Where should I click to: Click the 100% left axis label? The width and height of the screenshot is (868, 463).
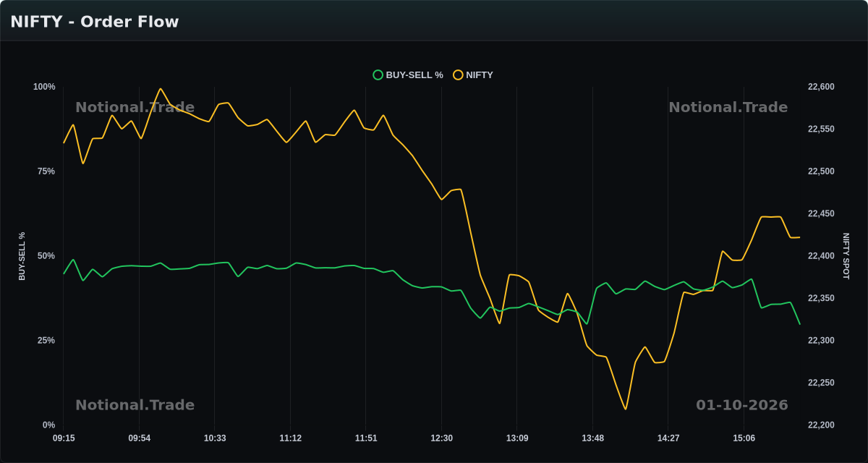[44, 87]
